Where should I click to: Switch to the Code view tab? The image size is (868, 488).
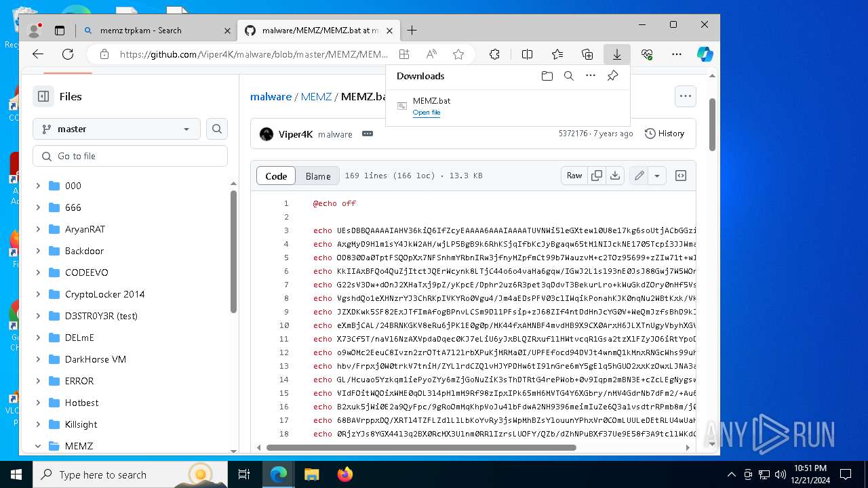click(276, 176)
